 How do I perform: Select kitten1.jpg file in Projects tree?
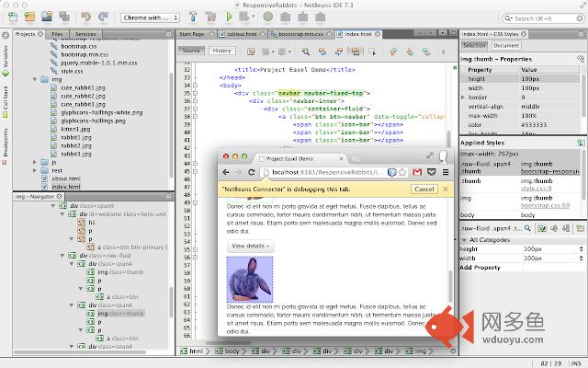[x=75, y=129]
